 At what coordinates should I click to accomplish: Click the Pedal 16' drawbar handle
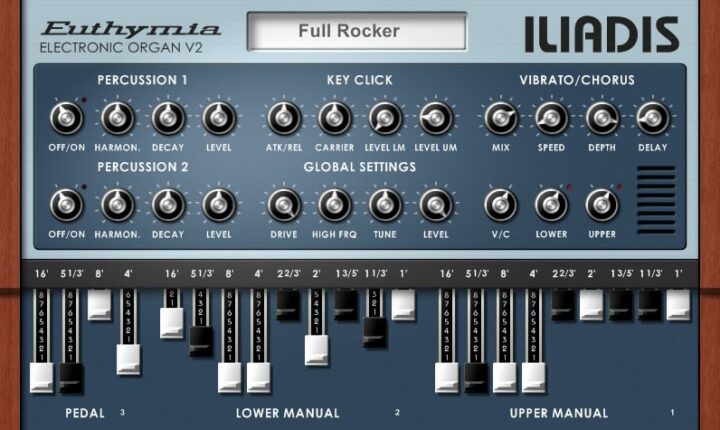(41, 378)
